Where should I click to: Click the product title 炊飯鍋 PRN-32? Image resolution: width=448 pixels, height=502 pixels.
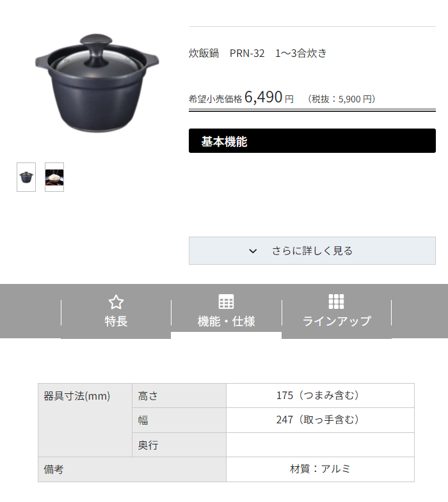pos(227,53)
